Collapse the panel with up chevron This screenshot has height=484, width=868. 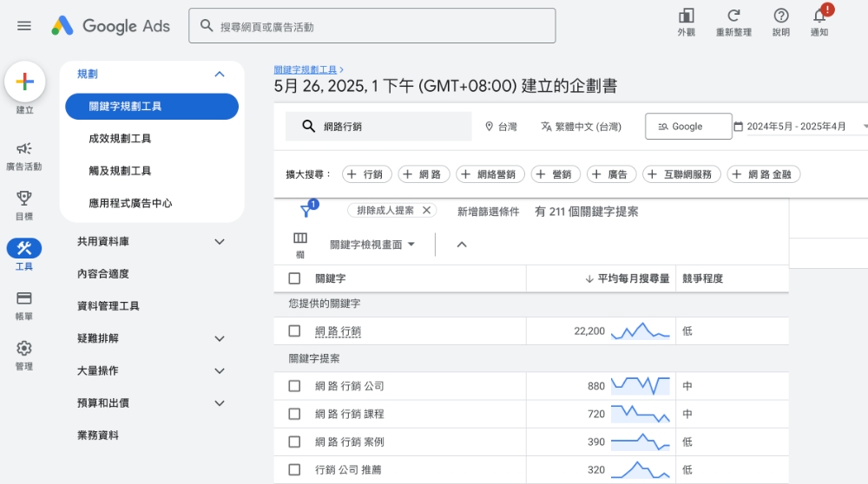click(462, 245)
